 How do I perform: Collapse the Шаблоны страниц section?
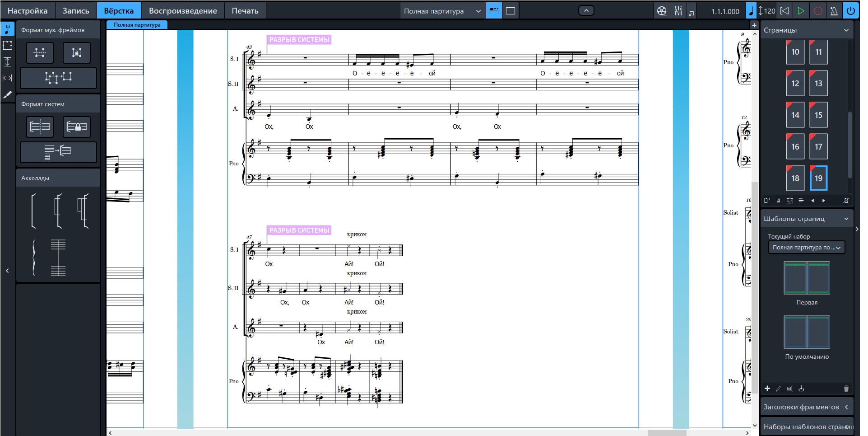point(846,219)
